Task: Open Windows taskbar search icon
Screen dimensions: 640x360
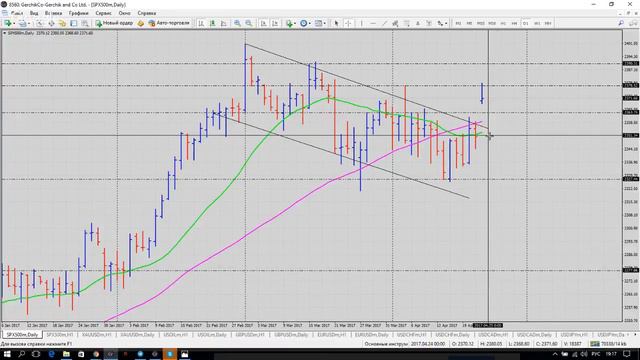Action: point(22,354)
